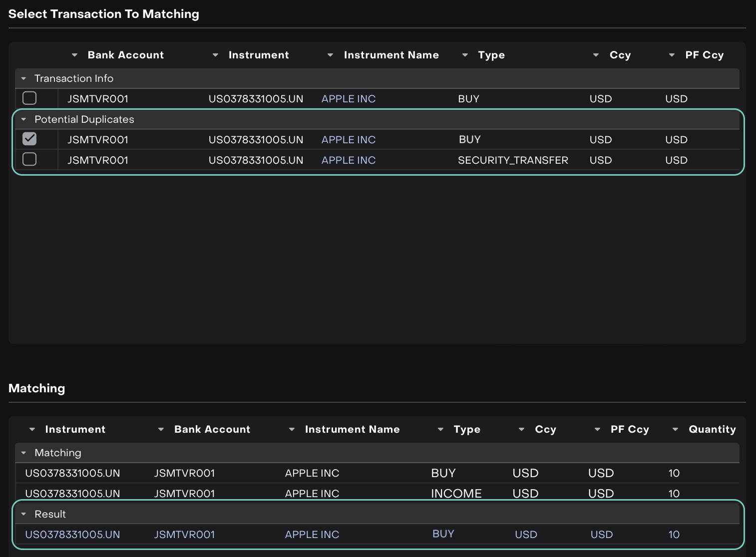Uncheck the selected Potential Duplicates BUY row
Screen dimensions: 756x557
pos(29,139)
